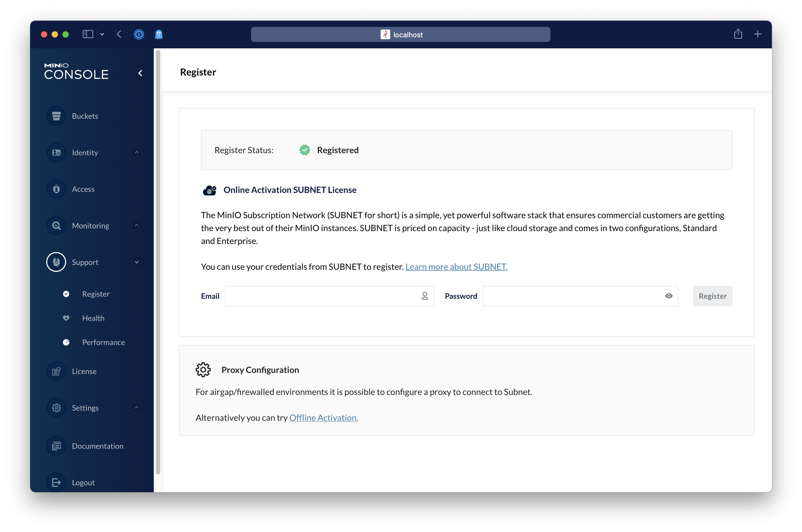Viewport: 802px width, 532px height.
Task: Click the green Registered status checkmark
Action: (305, 150)
